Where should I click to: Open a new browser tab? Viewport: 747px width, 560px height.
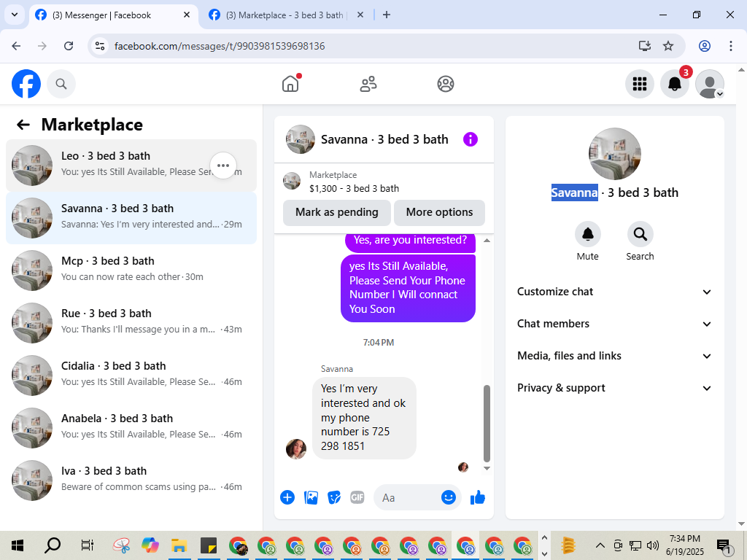coord(387,15)
